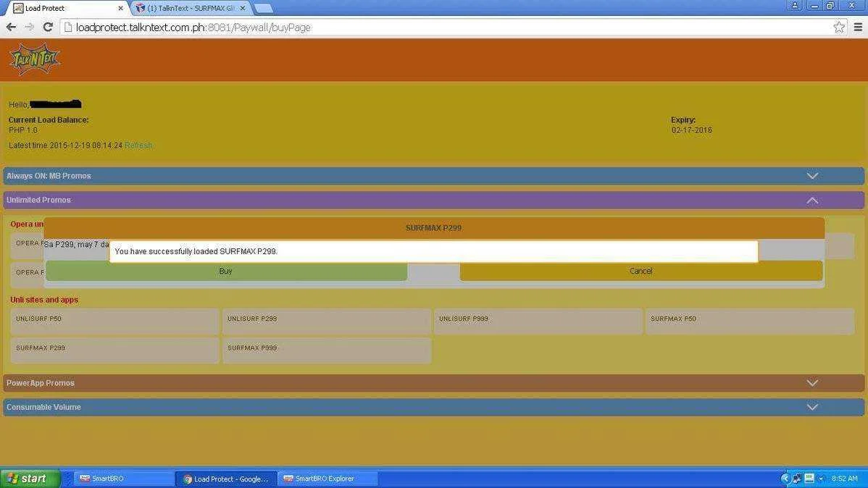
Task: Open a new browser tab
Action: 264,8
